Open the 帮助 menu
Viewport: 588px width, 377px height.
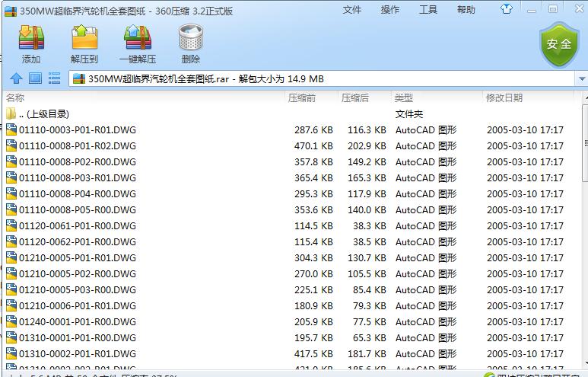pyautogui.click(x=466, y=10)
